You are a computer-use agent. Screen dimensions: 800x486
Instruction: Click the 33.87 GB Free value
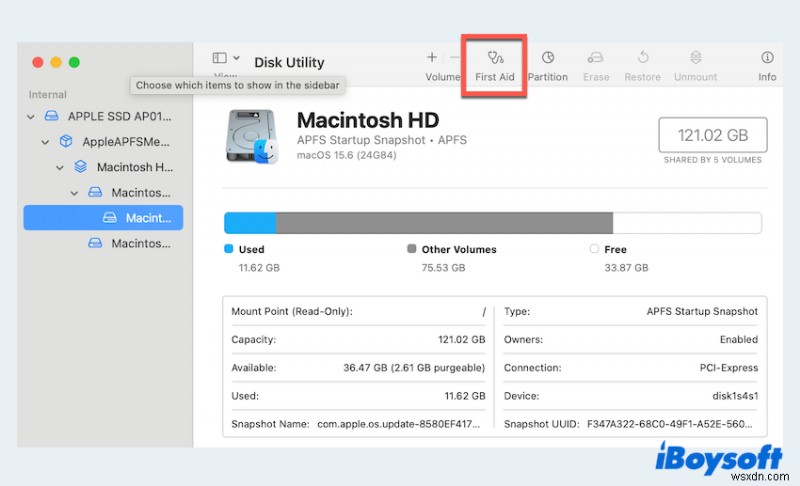coord(626,268)
